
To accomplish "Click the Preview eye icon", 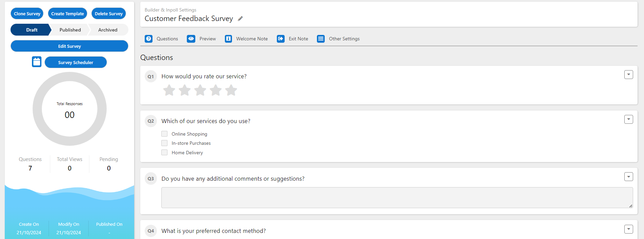I will (191, 39).
